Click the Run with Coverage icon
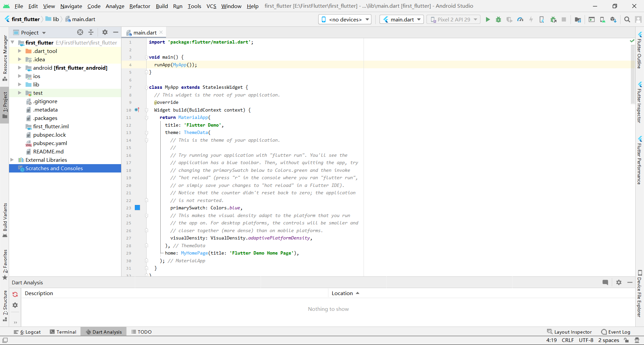 pyautogui.click(x=509, y=19)
